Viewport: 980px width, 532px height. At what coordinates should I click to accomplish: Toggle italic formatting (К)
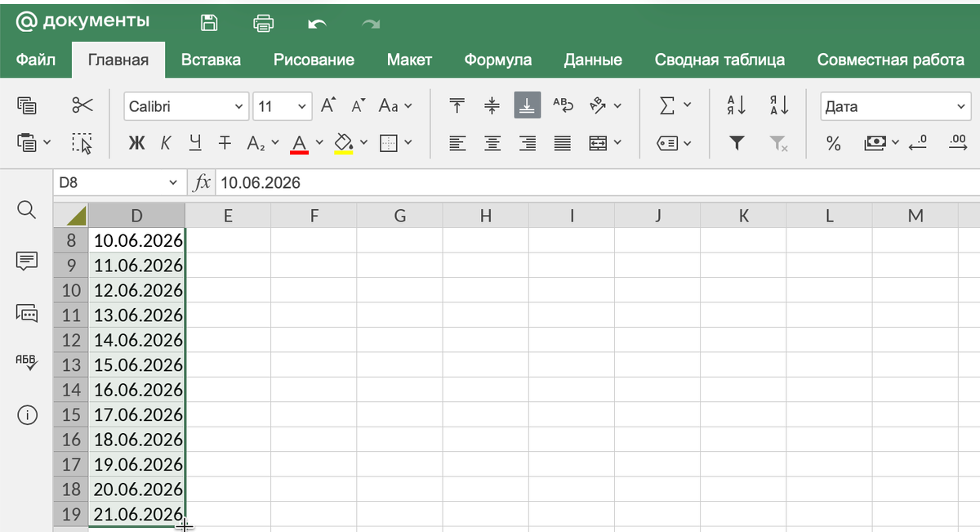[166, 143]
